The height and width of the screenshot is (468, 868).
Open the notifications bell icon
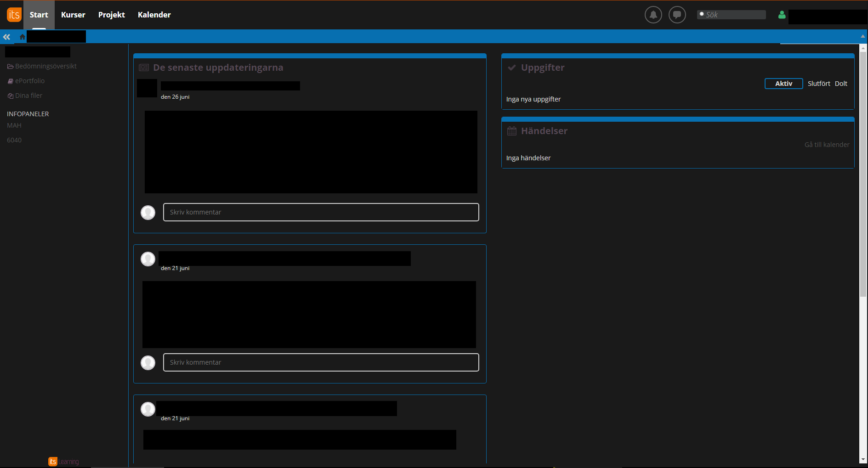[653, 15]
